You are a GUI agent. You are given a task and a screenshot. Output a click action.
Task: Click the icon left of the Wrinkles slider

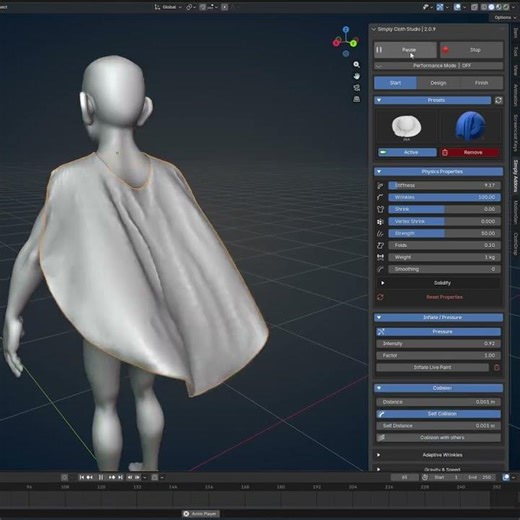coord(380,198)
